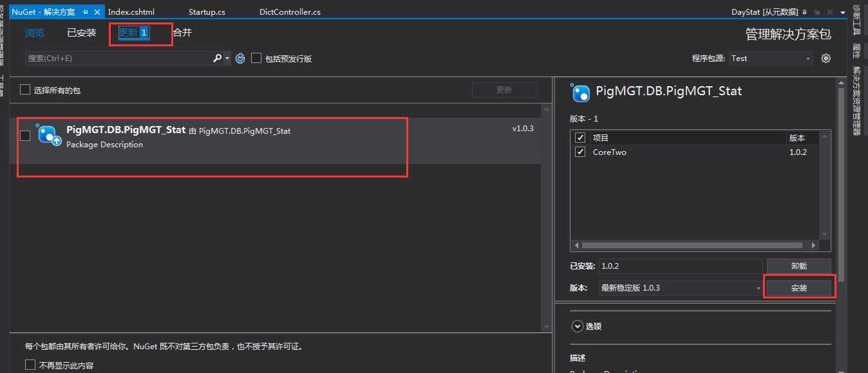Click scroll down arrow in project table
This screenshot has height=373, width=868.
[x=825, y=235]
